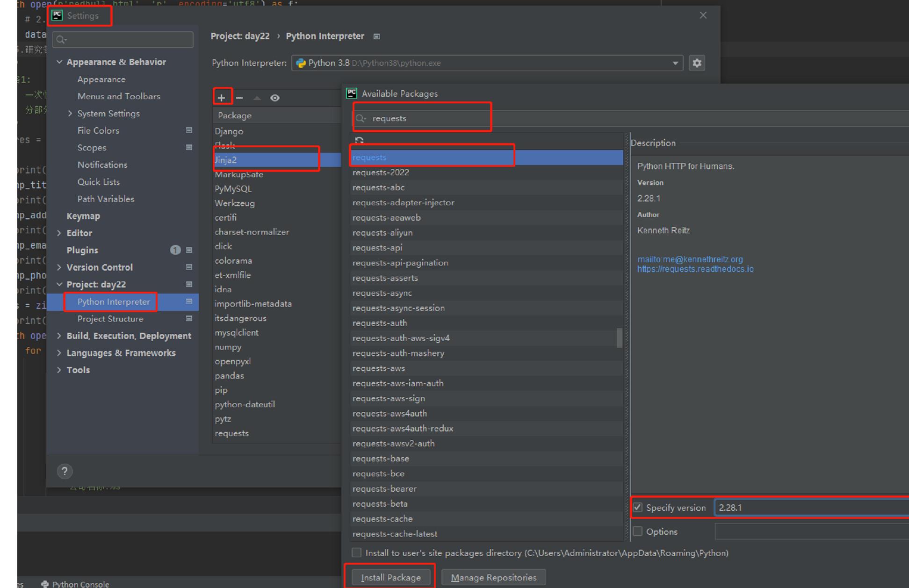Toggle the Specify version checkbox
This screenshot has width=909, height=588.
coord(637,507)
